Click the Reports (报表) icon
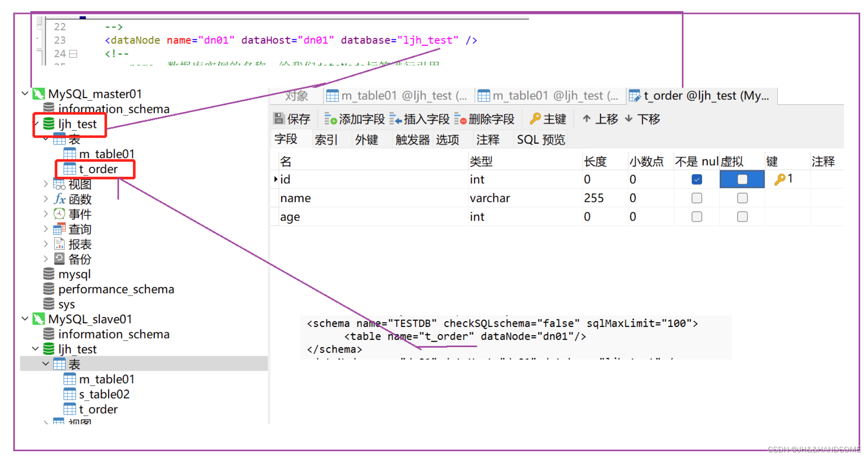This screenshot has width=868, height=457. click(x=59, y=244)
